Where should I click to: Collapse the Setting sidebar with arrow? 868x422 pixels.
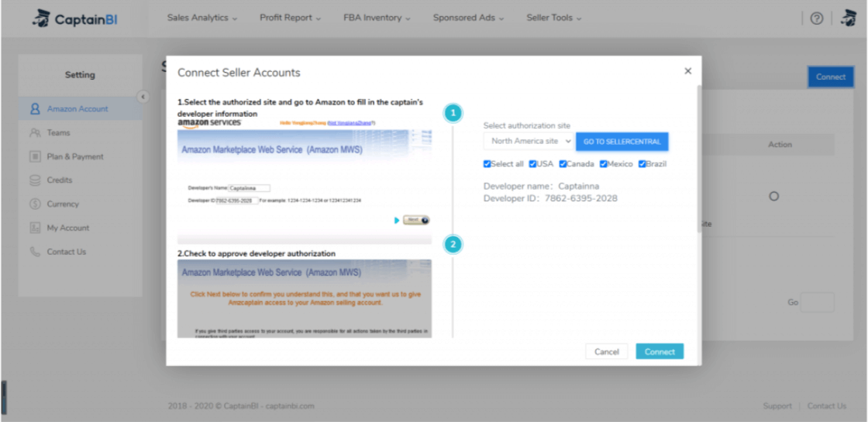click(x=143, y=97)
